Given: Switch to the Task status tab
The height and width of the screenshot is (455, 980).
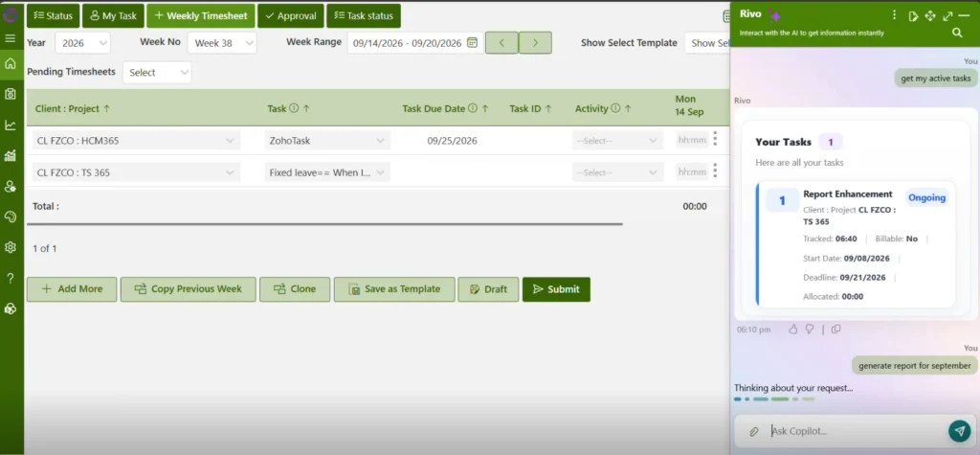Looking at the screenshot, I should coord(364,15).
